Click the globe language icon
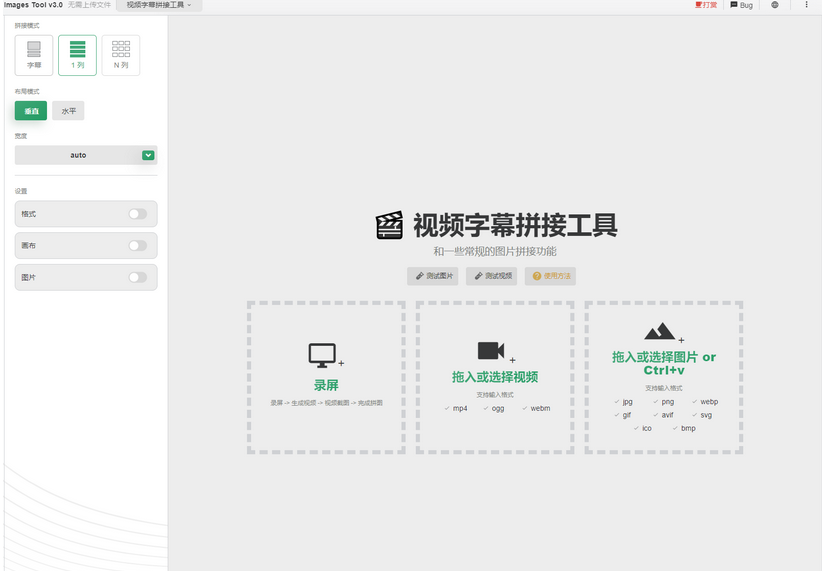Viewport: 822px width, 571px height. [x=775, y=5]
